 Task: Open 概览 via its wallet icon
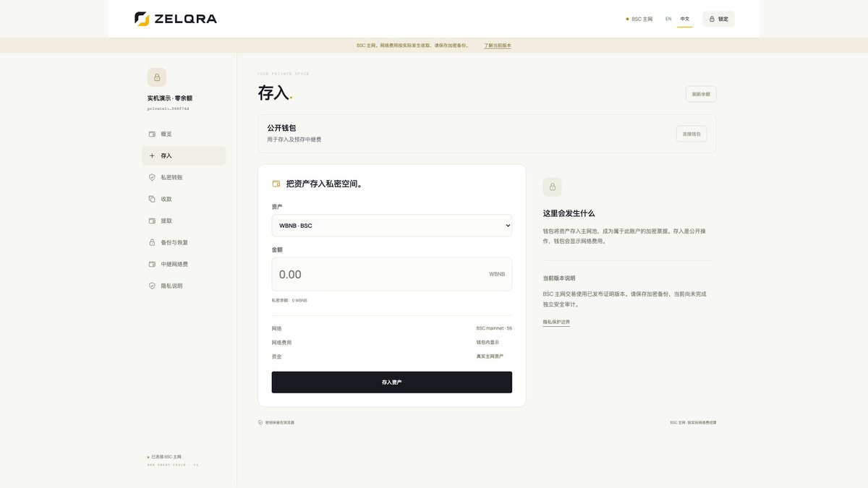152,134
